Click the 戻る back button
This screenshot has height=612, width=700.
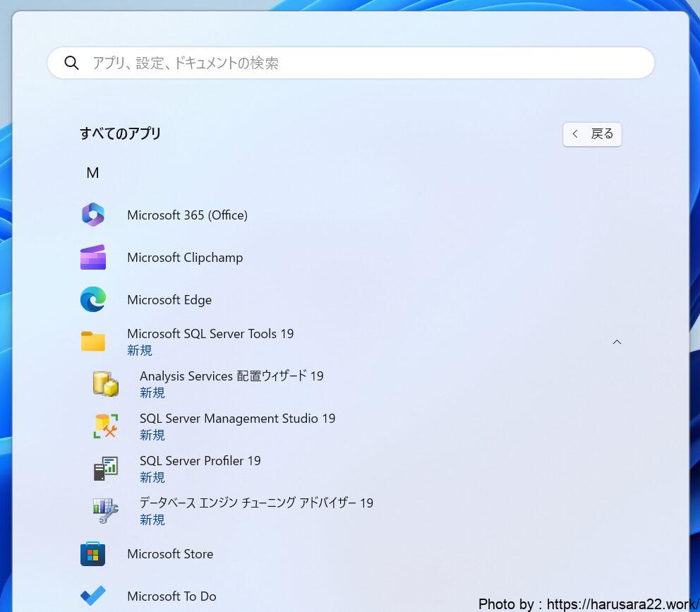pos(592,134)
